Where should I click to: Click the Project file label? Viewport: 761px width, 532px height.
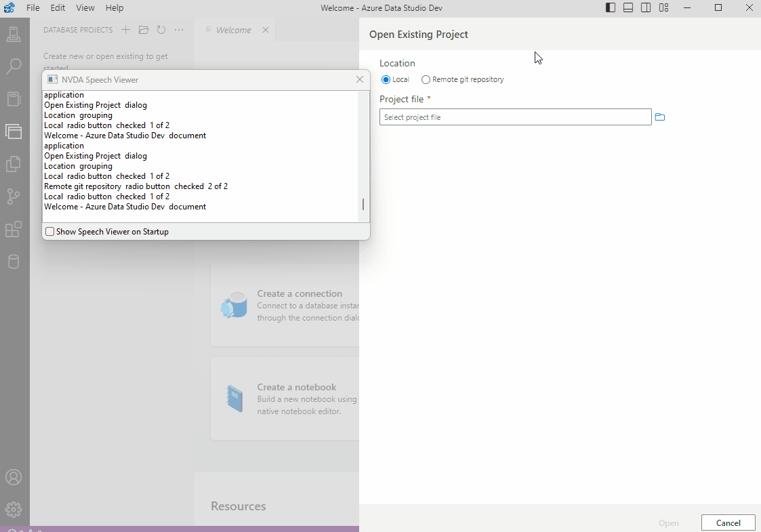(402, 99)
